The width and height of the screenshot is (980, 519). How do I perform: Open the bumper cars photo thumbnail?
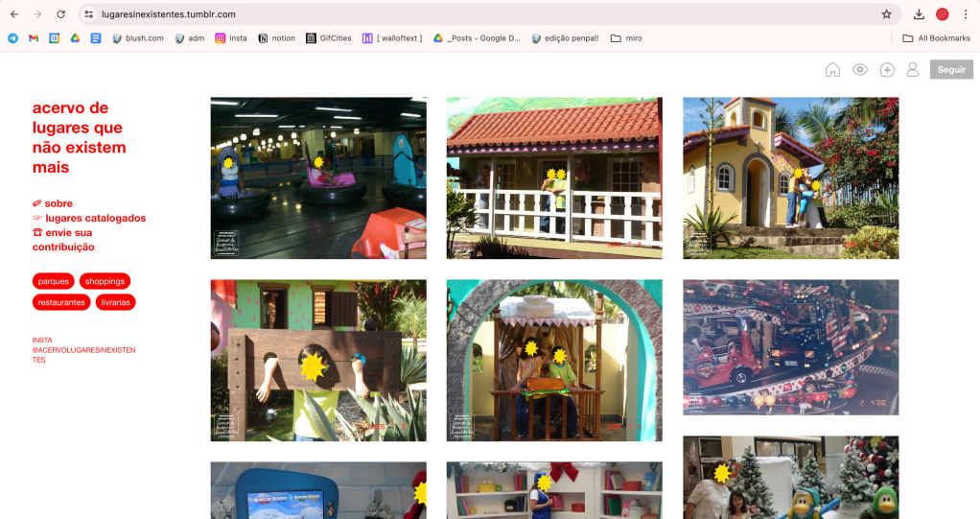point(318,177)
